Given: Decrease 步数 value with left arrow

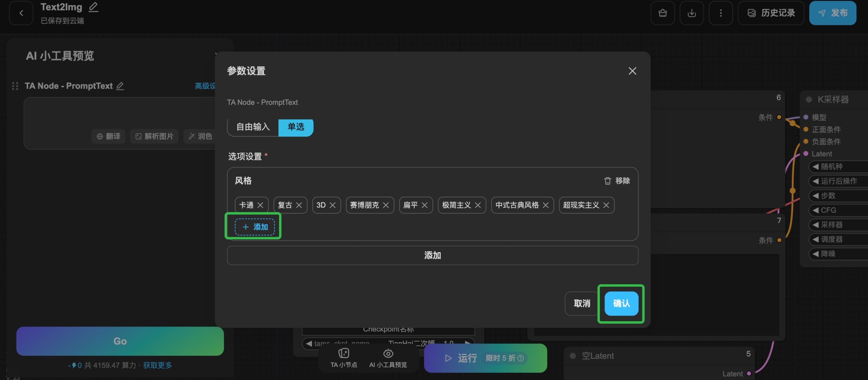Looking at the screenshot, I should (x=816, y=196).
